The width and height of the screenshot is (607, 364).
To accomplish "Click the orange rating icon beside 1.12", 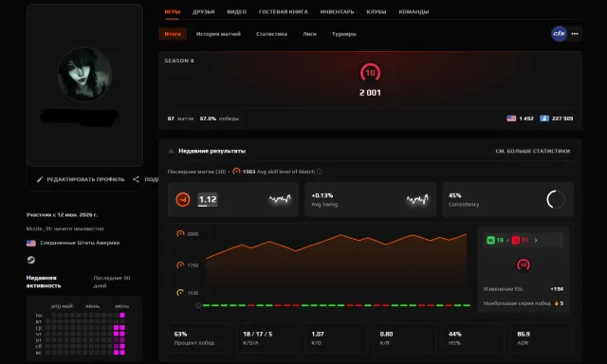I will [x=183, y=200].
